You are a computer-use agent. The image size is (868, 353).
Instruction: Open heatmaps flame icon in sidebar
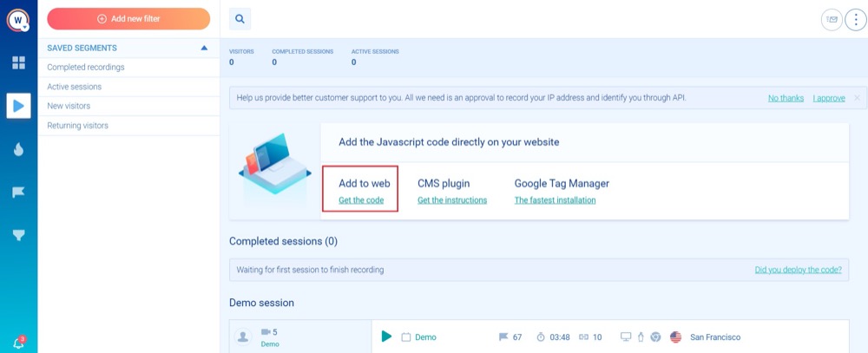tap(18, 149)
